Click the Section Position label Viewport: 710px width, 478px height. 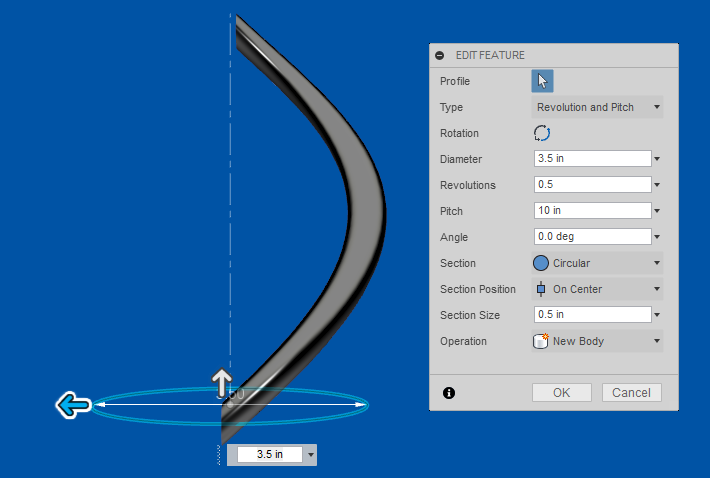[478, 289]
